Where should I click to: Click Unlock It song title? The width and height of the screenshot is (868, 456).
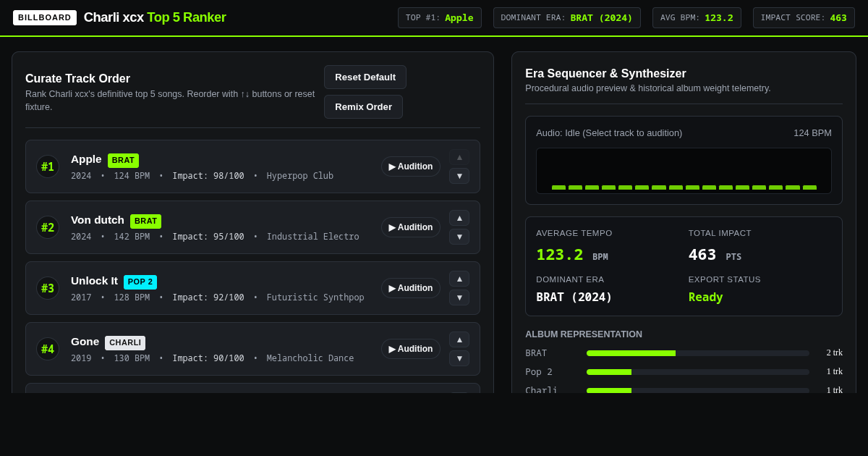[94, 281]
